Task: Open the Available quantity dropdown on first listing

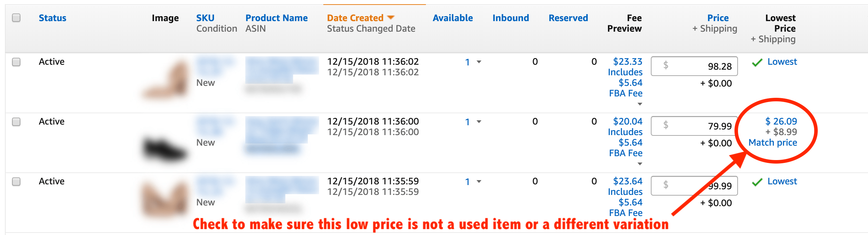Action: point(478,62)
